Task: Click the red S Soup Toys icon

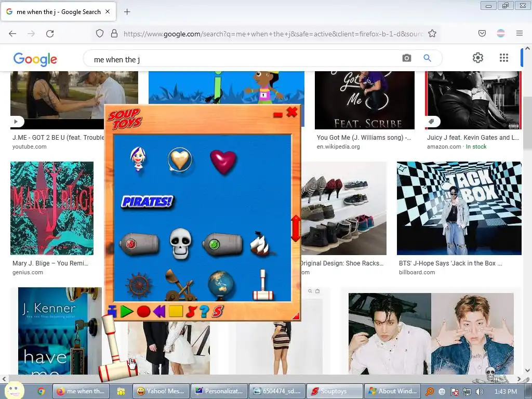Action: click(218, 312)
